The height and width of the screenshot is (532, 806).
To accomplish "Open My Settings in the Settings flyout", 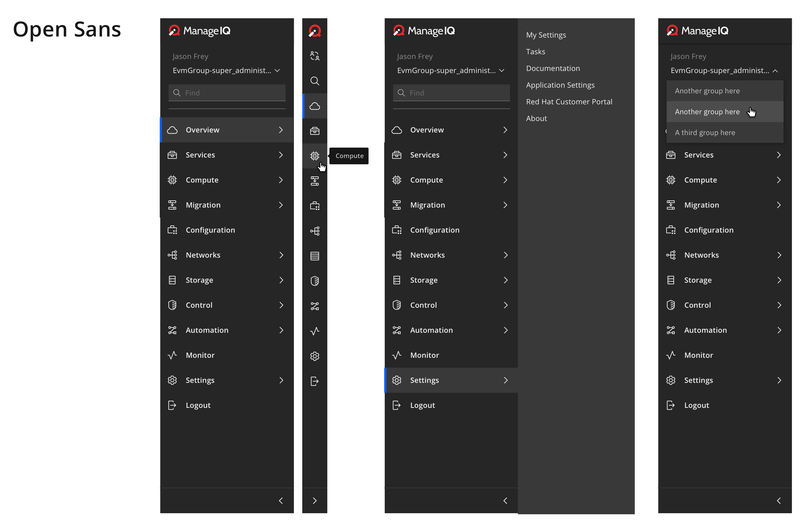I will (x=546, y=35).
